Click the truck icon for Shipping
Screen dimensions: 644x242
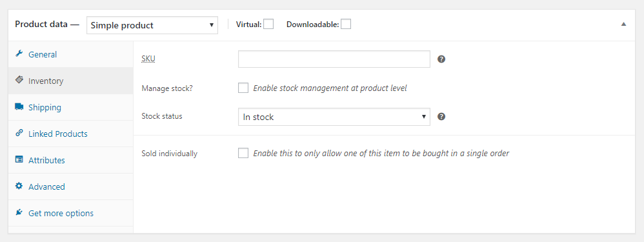[x=19, y=107]
